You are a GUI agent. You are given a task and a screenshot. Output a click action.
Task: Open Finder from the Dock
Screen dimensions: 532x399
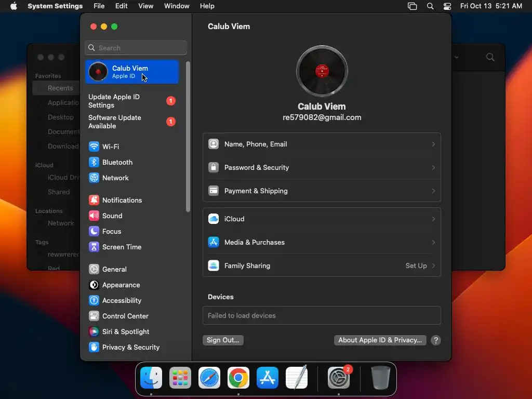click(x=151, y=378)
